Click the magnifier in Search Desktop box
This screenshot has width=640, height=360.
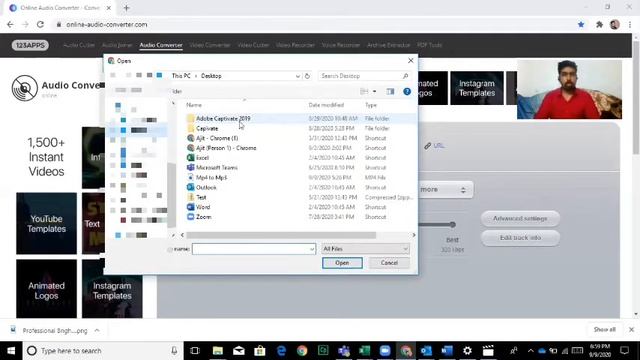[x=405, y=76]
